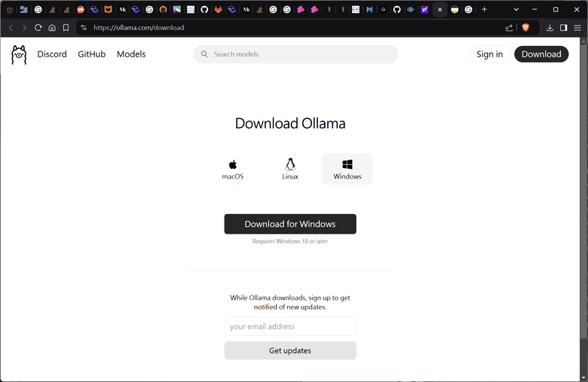The height and width of the screenshot is (382, 588).
Task: Open the GitHub navigation link
Action: (91, 54)
